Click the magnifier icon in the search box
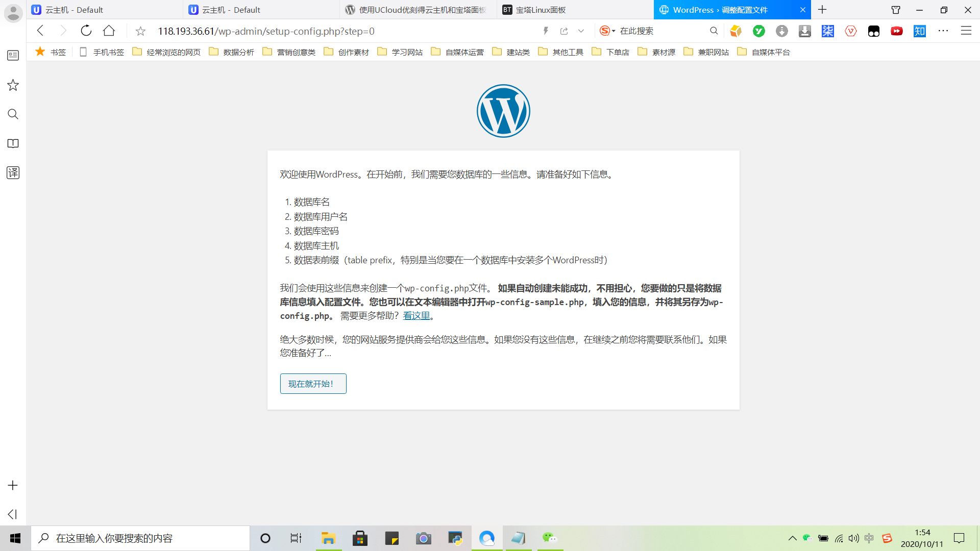Viewport: 980px width, 551px height. pos(714,31)
